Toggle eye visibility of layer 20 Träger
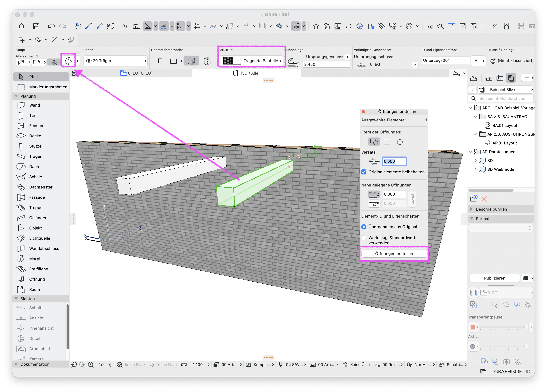Image resolution: width=547 pixels, height=392 pixels. [89, 61]
